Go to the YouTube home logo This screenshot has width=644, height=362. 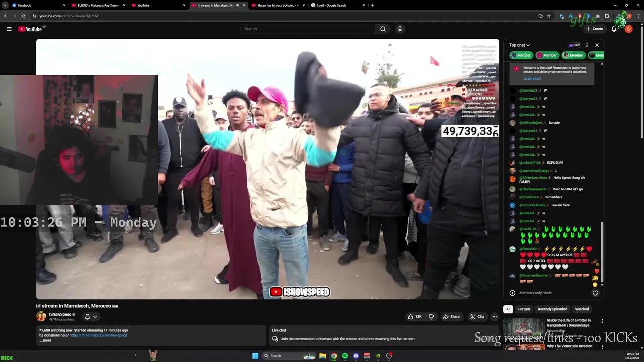coord(30,29)
